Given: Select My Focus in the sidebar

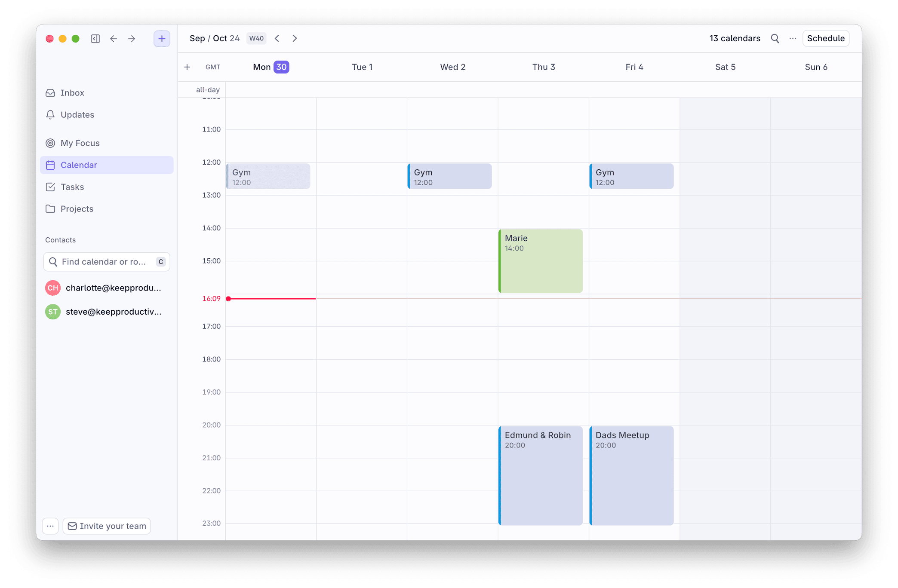Looking at the screenshot, I should coord(80,143).
